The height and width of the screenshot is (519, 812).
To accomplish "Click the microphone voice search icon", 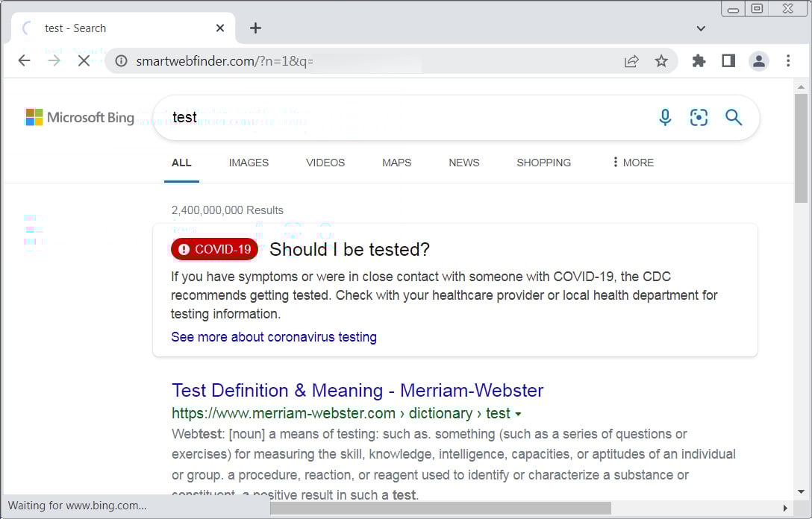I will point(665,117).
